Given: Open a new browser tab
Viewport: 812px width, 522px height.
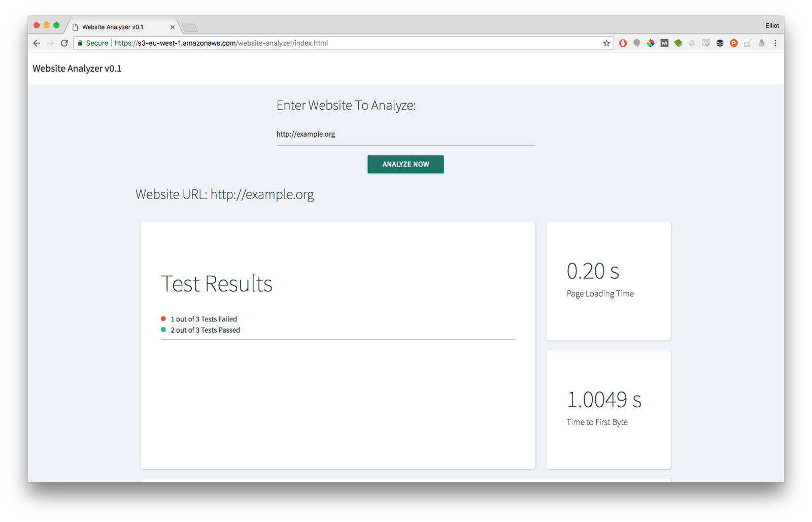Looking at the screenshot, I should point(190,27).
